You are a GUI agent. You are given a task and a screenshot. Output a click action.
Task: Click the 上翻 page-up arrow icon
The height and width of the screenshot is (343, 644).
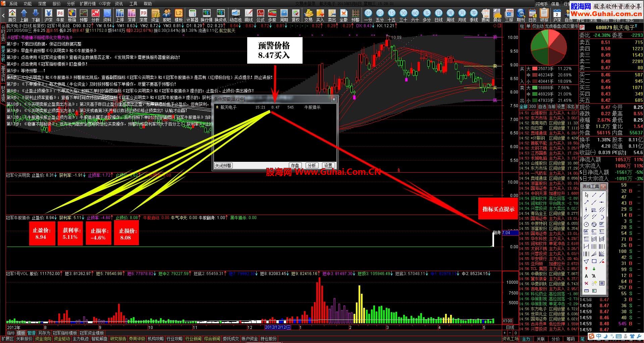(24, 15)
